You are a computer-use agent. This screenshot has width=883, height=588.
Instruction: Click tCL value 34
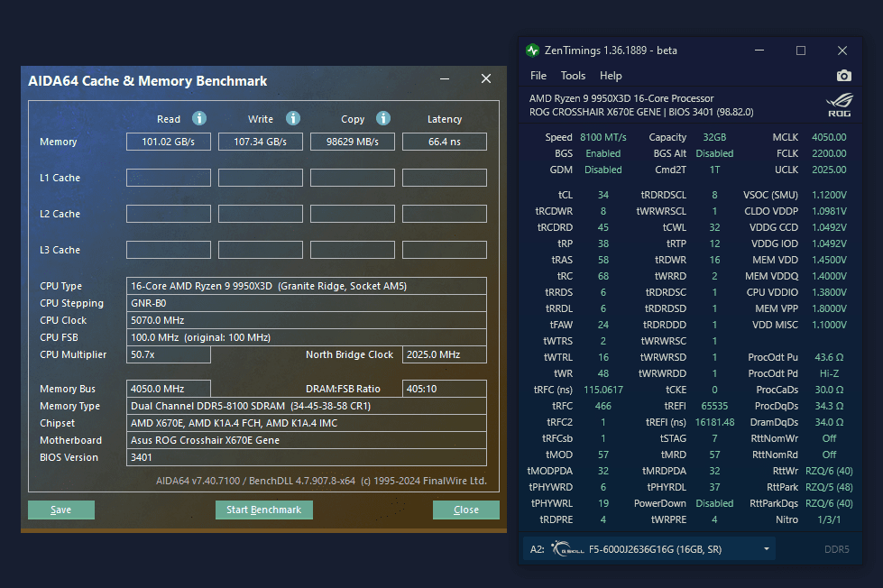(x=603, y=195)
